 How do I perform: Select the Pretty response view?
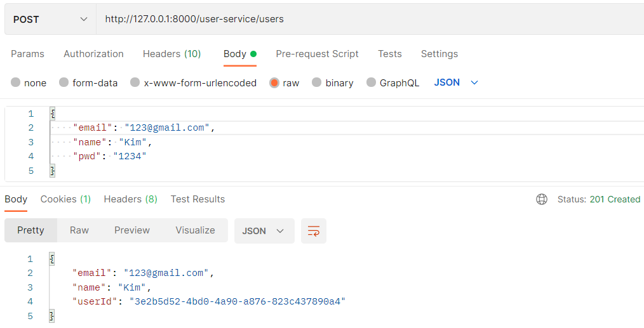(31, 230)
